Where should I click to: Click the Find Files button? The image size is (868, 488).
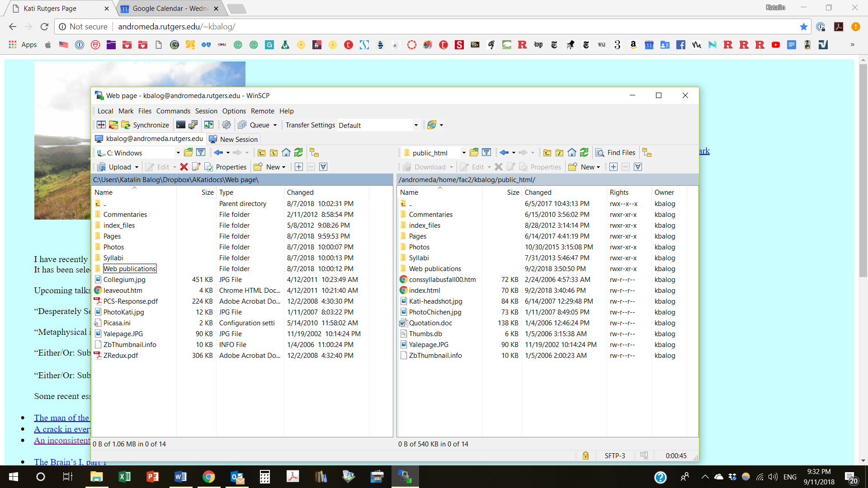616,153
